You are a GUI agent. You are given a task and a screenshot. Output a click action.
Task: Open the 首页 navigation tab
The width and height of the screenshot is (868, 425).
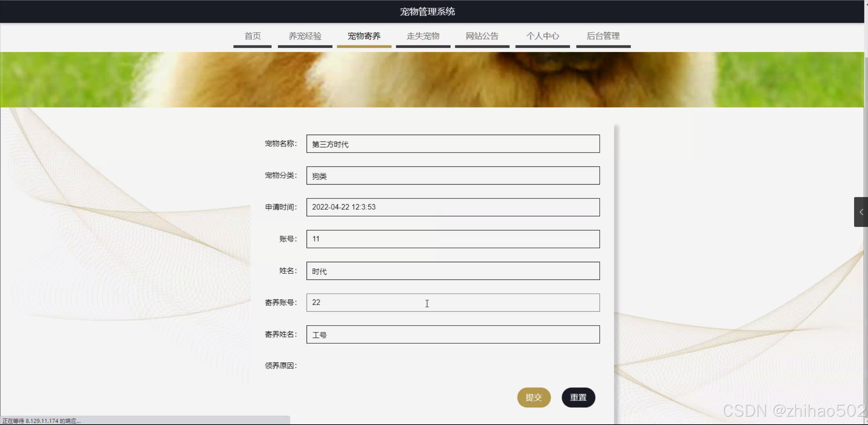point(252,36)
